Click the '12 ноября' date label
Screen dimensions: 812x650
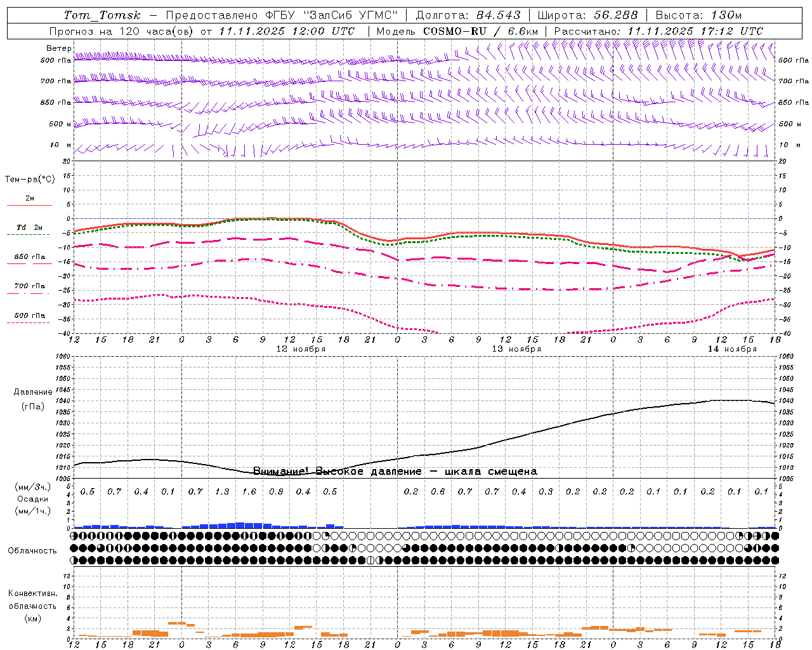(301, 349)
